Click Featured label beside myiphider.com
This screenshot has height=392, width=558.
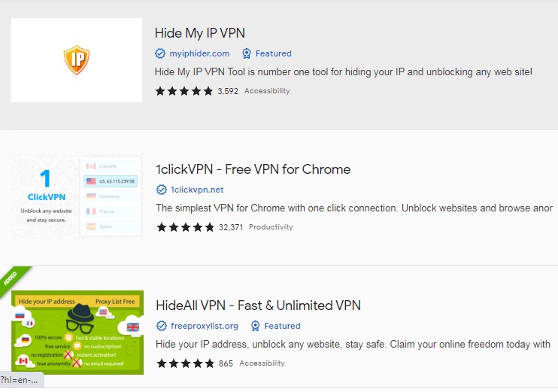[x=273, y=53]
